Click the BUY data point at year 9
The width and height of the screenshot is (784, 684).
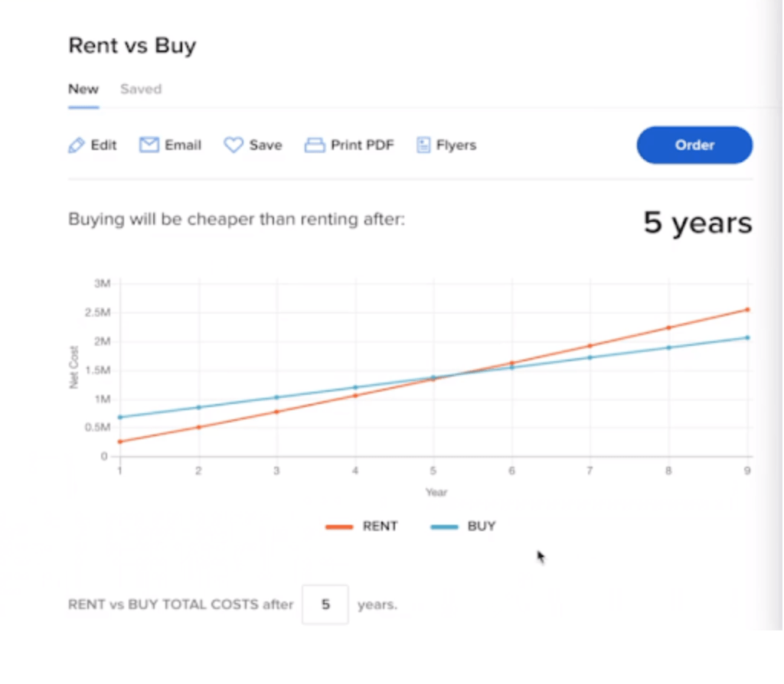tap(747, 337)
